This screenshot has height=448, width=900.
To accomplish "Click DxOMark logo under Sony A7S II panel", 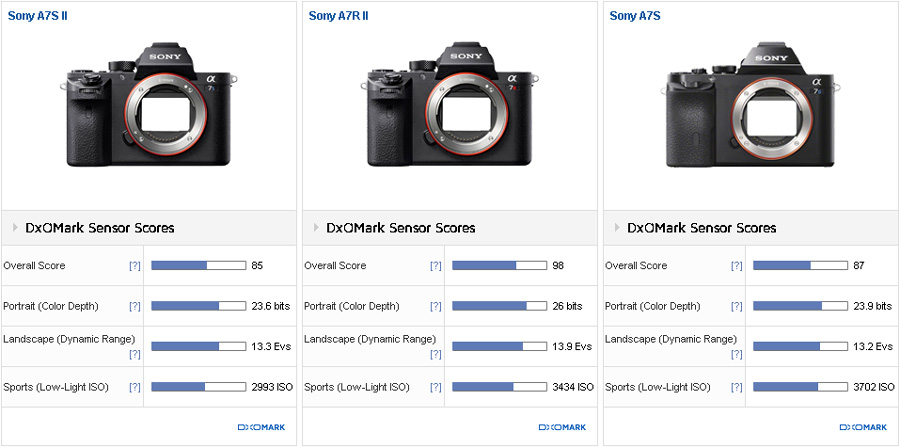I will click(261, 427).
